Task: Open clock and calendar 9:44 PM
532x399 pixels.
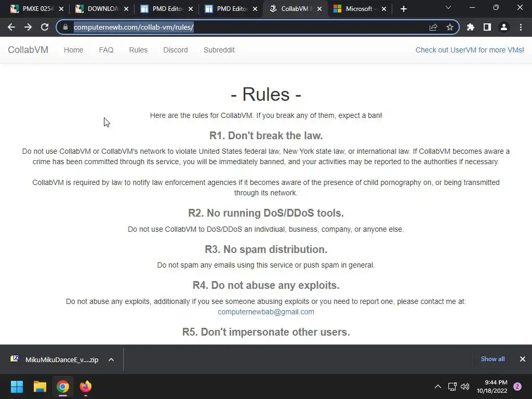Action: coord(492,387)
